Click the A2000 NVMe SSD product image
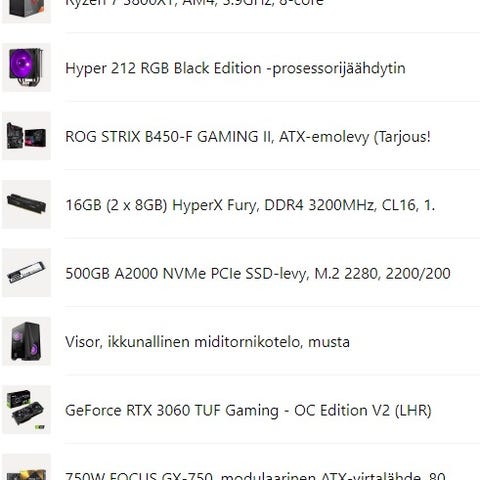This screenshot has height=480, width=480. [x=26, y=273]
